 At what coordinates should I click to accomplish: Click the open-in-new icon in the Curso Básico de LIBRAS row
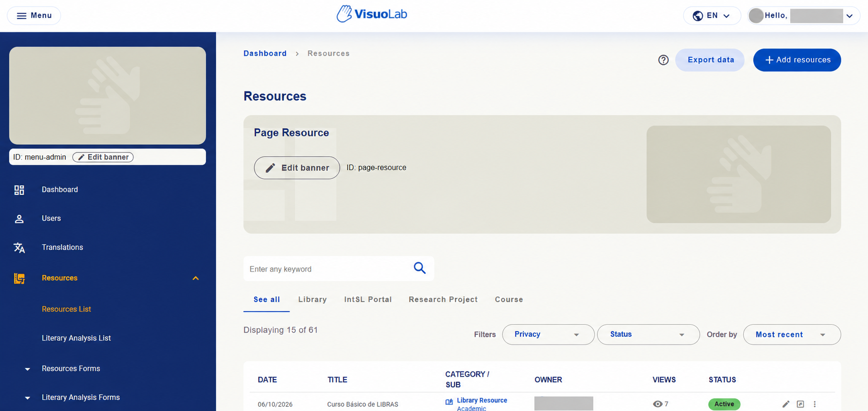pyautogui.click(x=800, y=404)
